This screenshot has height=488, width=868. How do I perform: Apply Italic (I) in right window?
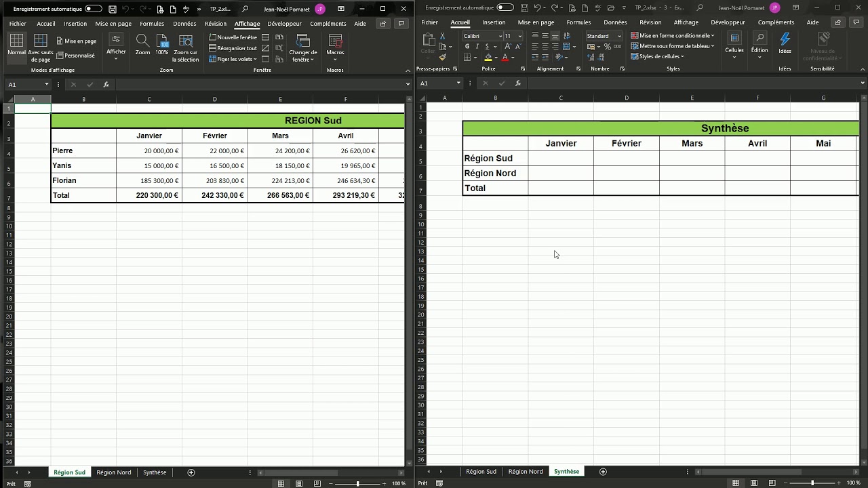pos(477,47)
